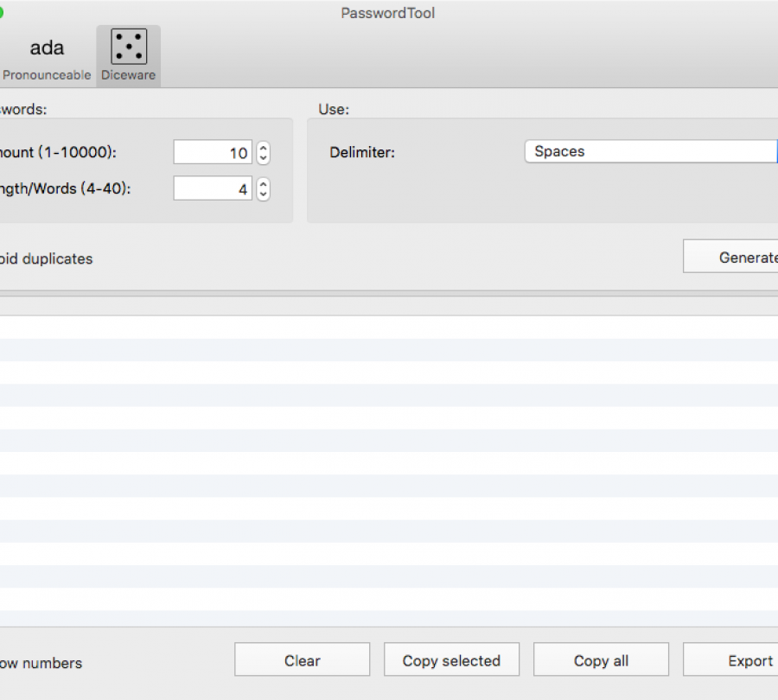Image resolution: width=778 pixels, height=700 pixels.
Task: Click the Length/Words field showing 4
Action: coord(213,189)
